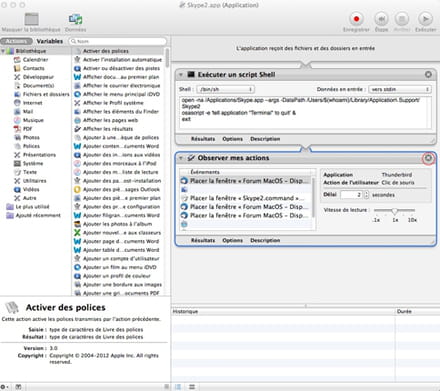Image resolution: width=440 pixels, height=391 pixels.
Task: Select the Mail library category
Action: click(x=28, y=112)
